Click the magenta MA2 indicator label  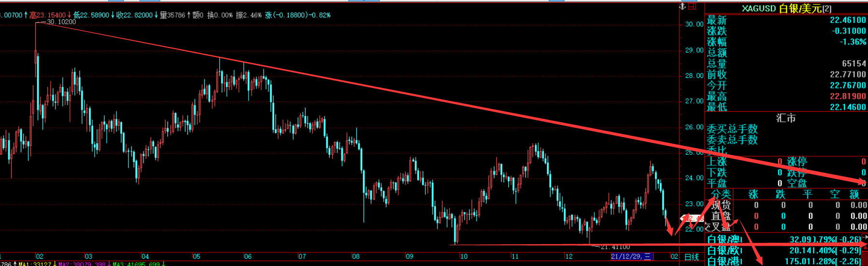82,264
